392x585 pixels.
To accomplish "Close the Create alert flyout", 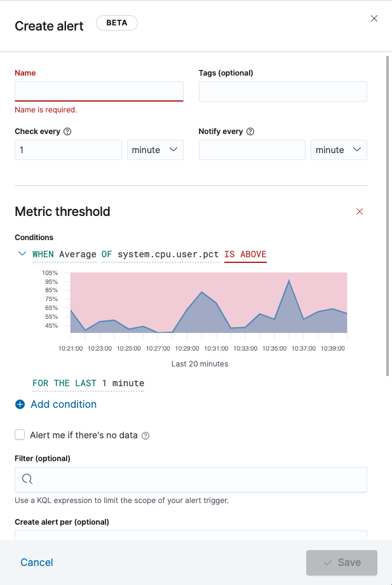I will tap(374, 18).
